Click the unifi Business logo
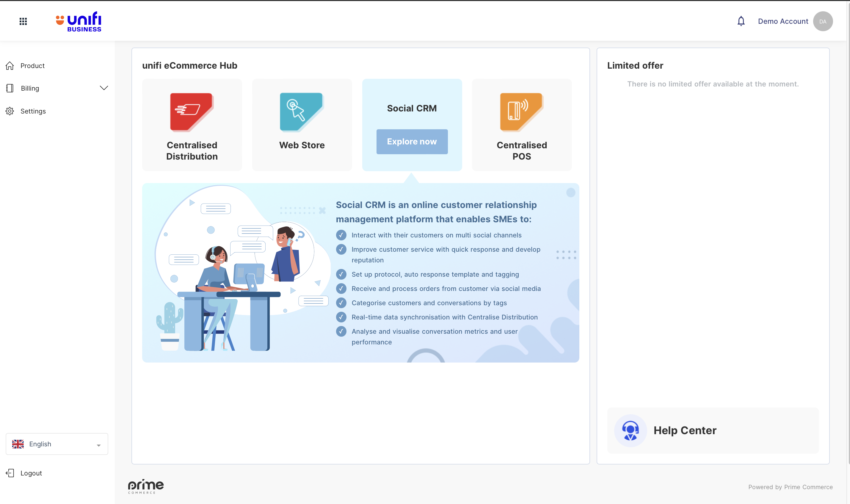 point(79,22)
